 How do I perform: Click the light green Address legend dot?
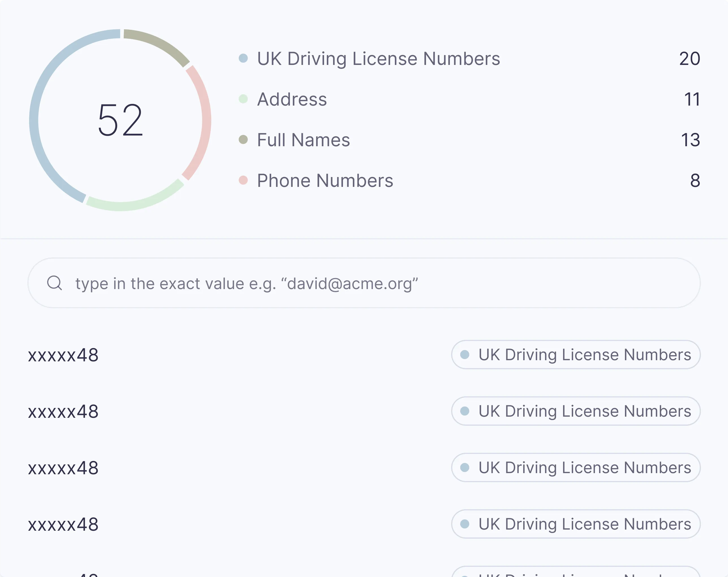(243, 99)
